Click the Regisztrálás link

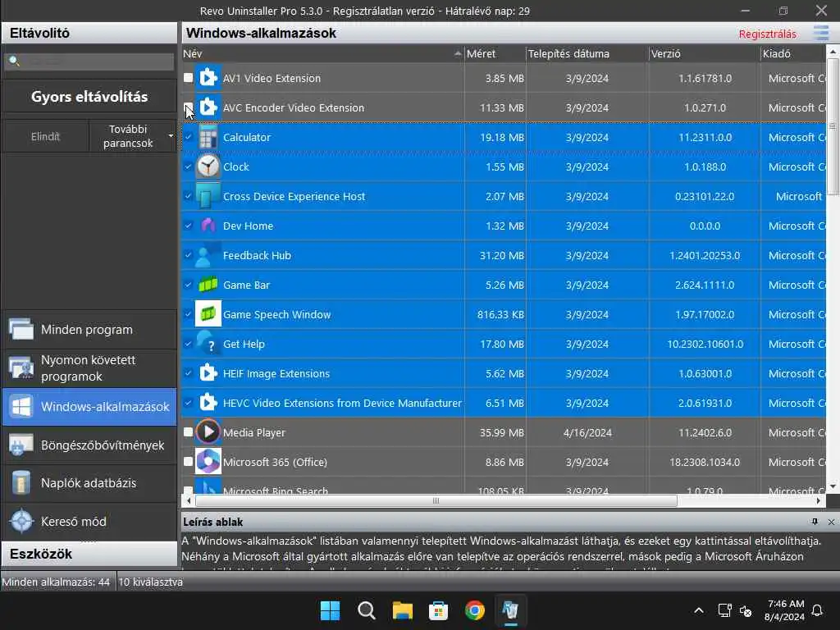point(767,34)
